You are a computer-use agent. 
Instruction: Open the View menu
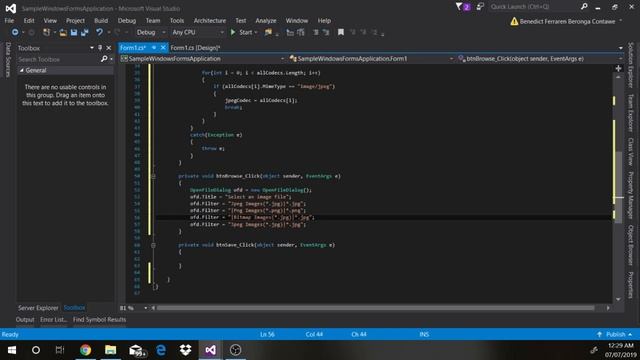pyautogui.click(x=50, y=20)
